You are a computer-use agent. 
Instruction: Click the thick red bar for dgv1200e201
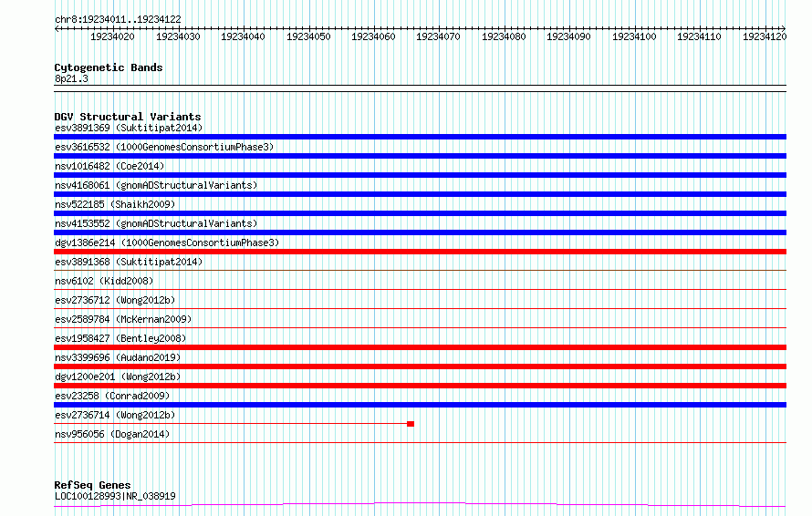[420, 386]
